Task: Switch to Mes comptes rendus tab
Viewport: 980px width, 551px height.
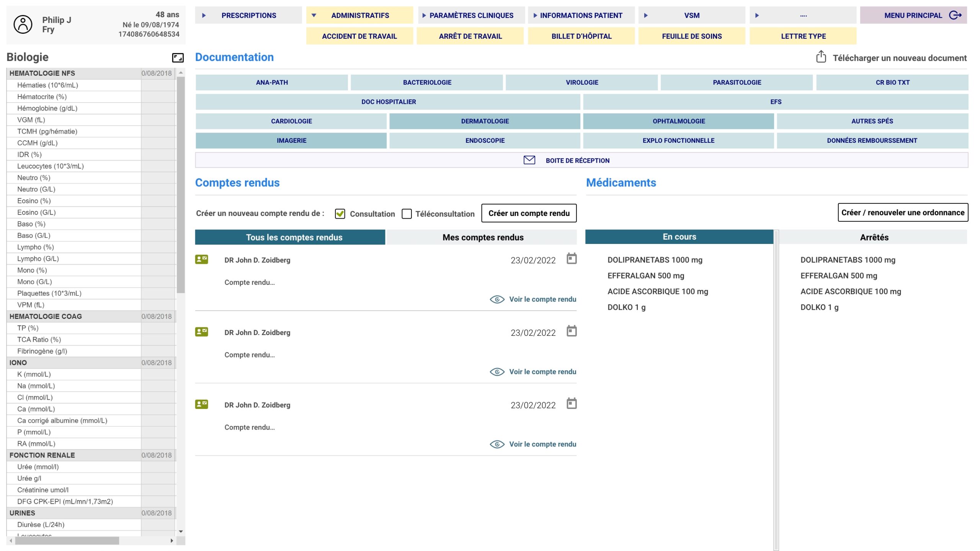Action: (482, 237)
